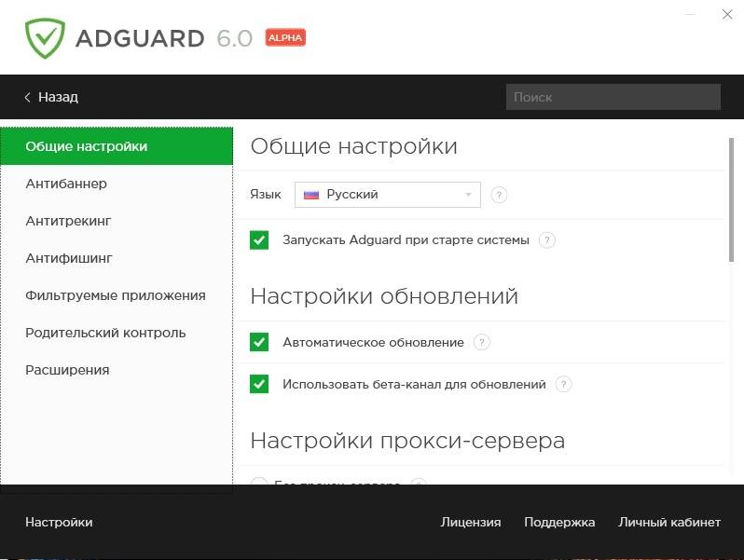Open Лицензия in the bottom bar
The image size is (744, 560).
(471, 522)
